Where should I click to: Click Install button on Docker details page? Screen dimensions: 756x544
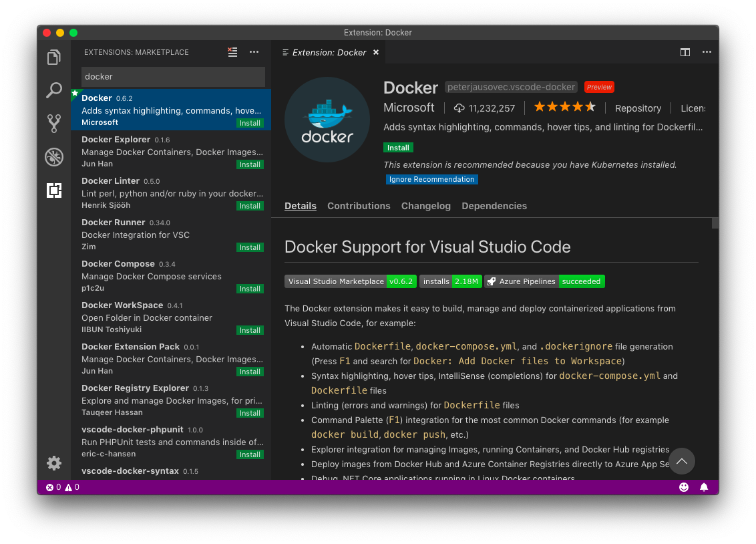(398, 148)
